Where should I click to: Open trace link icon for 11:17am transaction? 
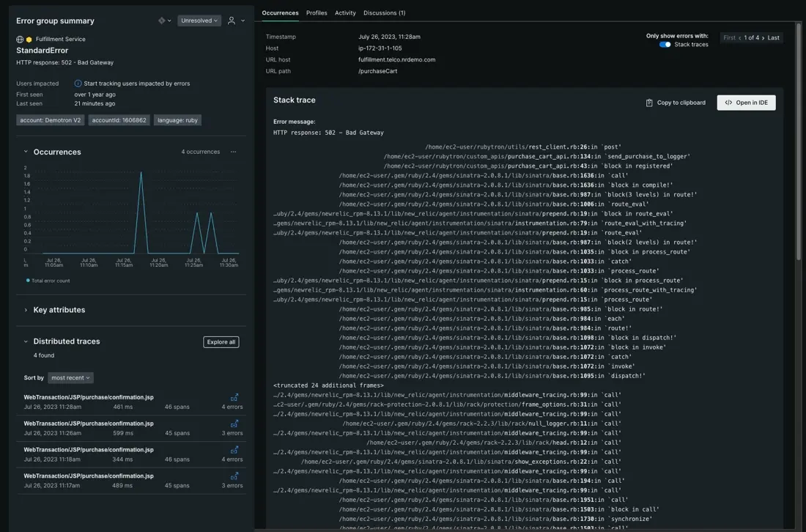pyautogui.click(x=234, y=476)
